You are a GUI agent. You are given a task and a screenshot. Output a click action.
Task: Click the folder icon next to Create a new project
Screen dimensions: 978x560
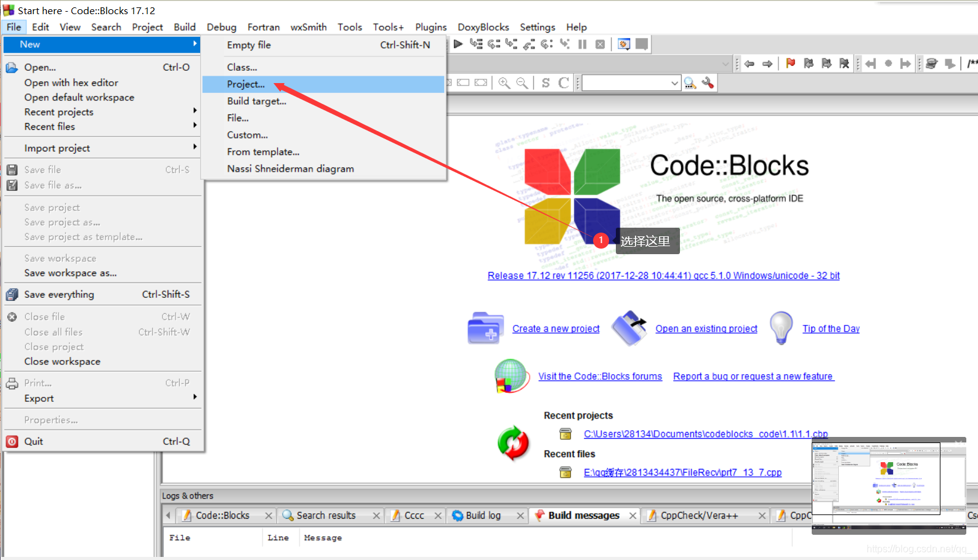485,328
